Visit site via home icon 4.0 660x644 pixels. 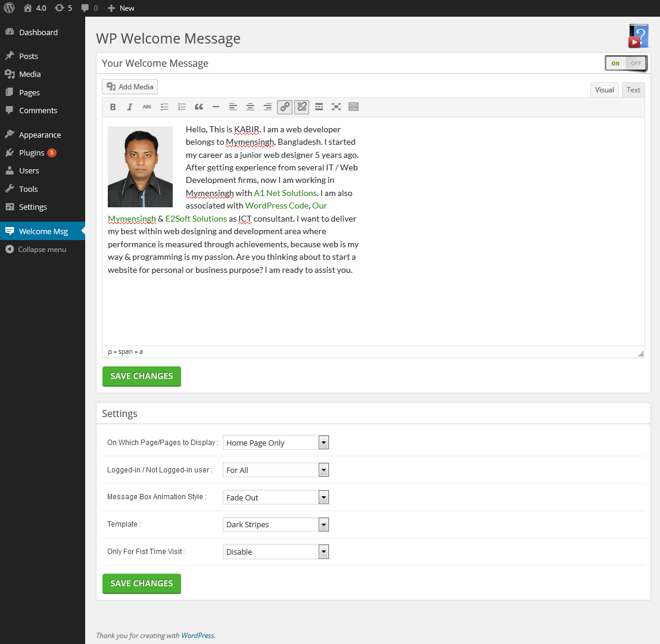click(35, 8)
